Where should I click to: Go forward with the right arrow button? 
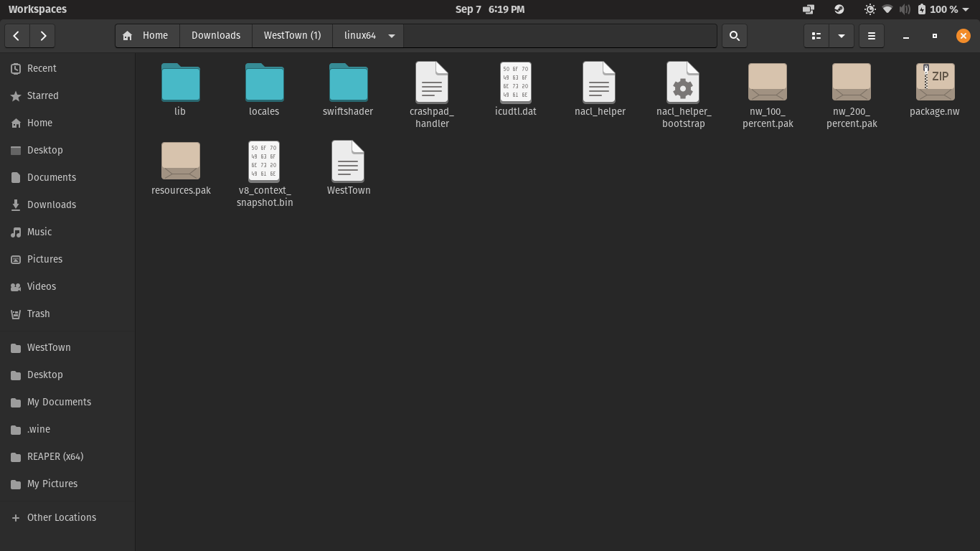(44, 36)
